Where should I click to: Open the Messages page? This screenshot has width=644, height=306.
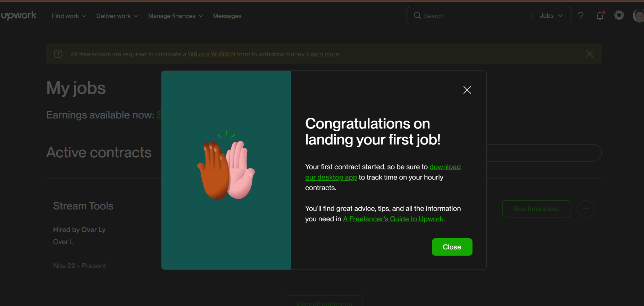click(227, 16)
